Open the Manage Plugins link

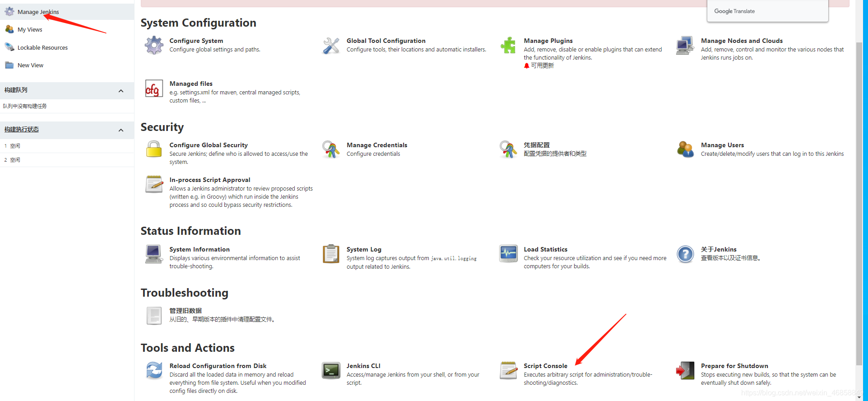548,41
